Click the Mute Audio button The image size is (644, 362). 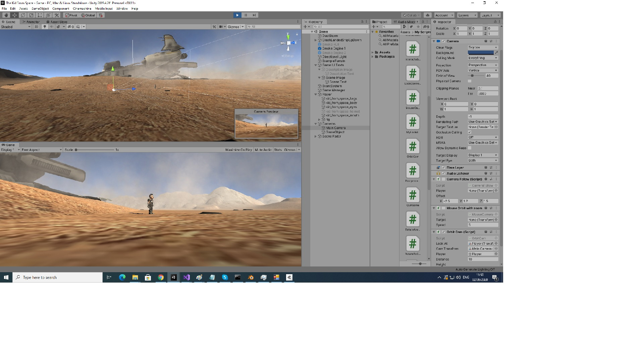263,150
